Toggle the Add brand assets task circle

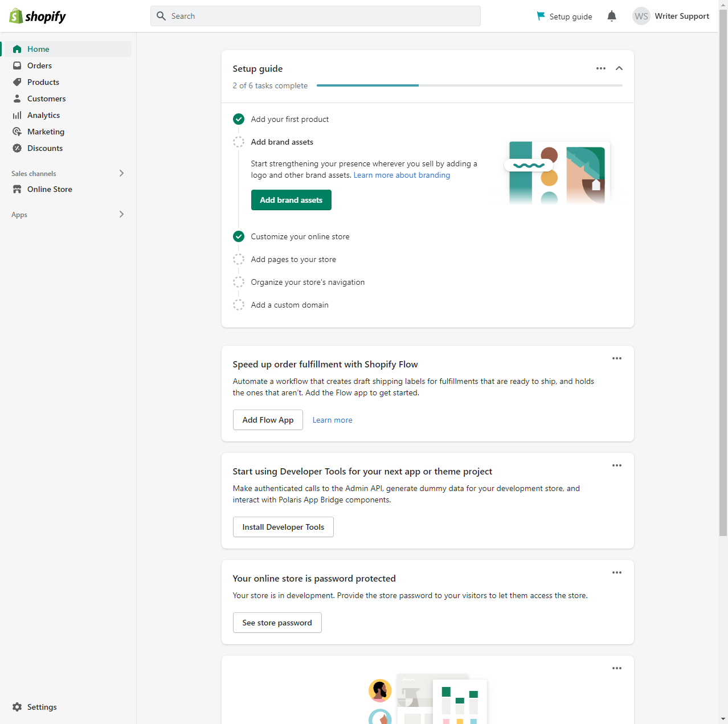coord(239,142)
